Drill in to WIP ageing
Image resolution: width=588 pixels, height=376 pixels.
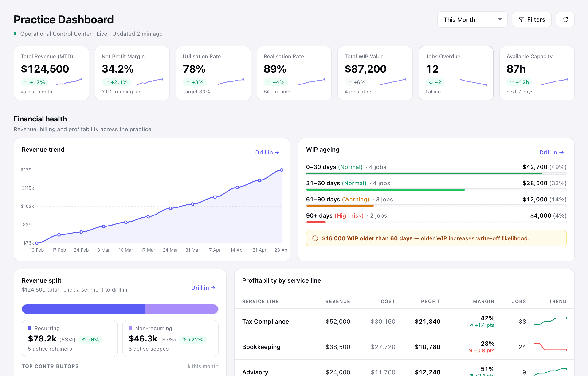[x=552, y=152]
